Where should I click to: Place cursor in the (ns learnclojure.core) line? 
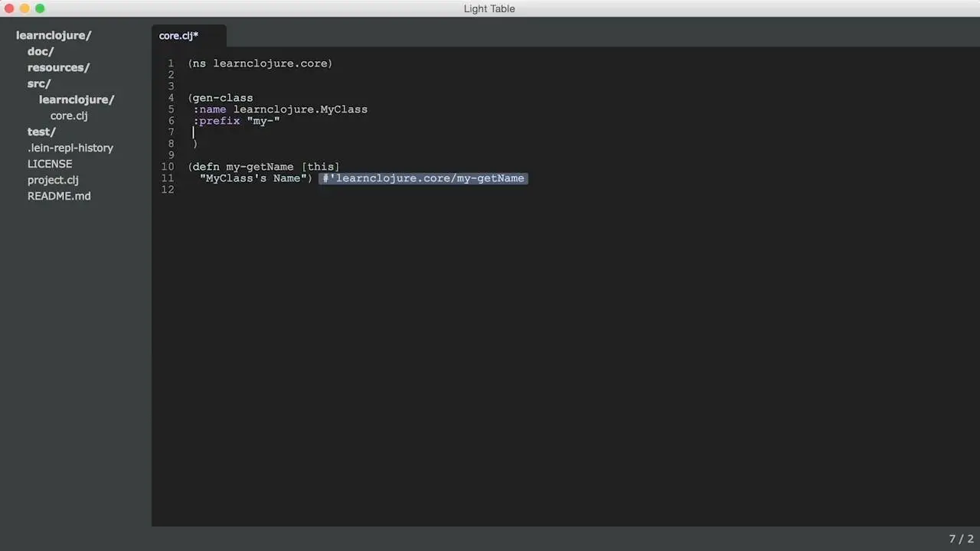[x=260, y=64]
